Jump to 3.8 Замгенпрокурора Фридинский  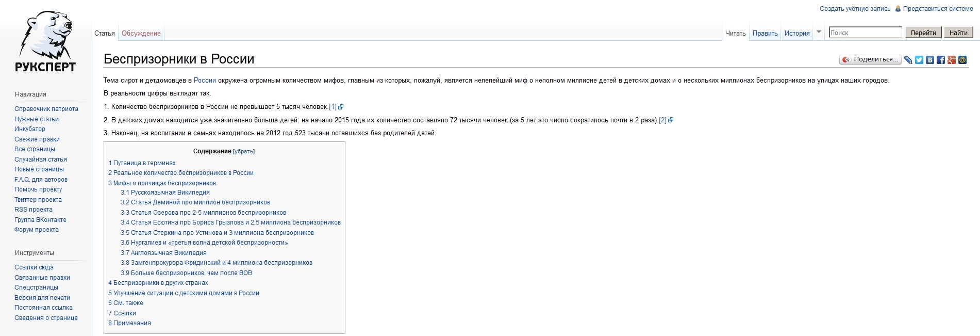point(217,263)
